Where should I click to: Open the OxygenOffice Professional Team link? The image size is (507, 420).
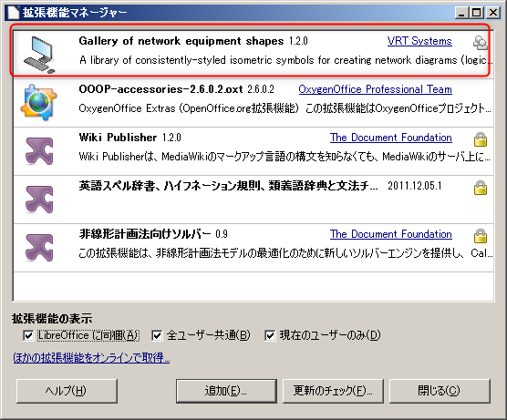[375, 89]
